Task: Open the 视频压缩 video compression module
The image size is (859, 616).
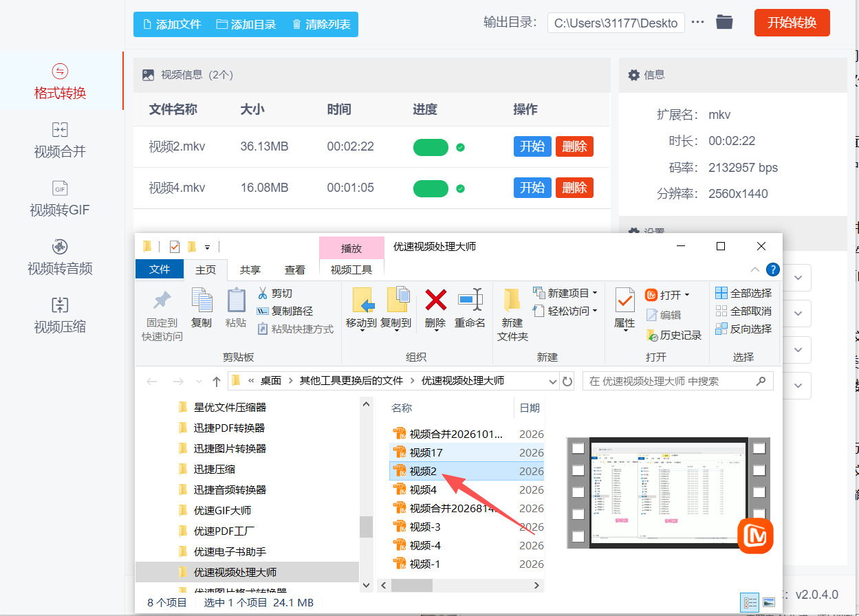Action: coord(61,316)
